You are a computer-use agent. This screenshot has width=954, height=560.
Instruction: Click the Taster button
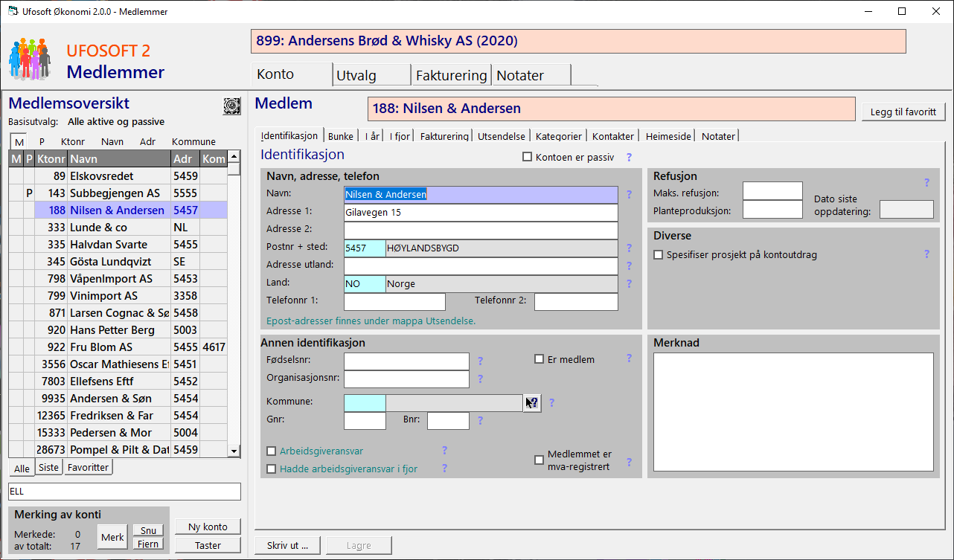[208, 545]
